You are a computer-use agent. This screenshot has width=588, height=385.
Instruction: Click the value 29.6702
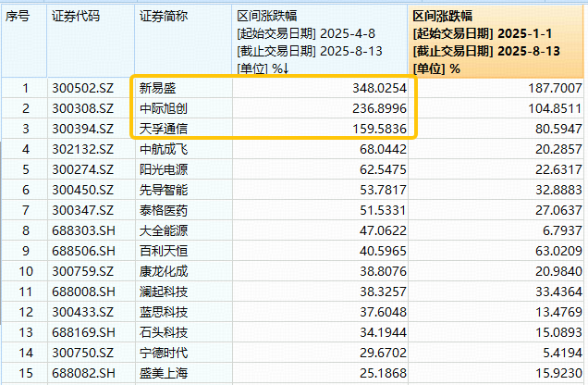click(x=383, y=353)
